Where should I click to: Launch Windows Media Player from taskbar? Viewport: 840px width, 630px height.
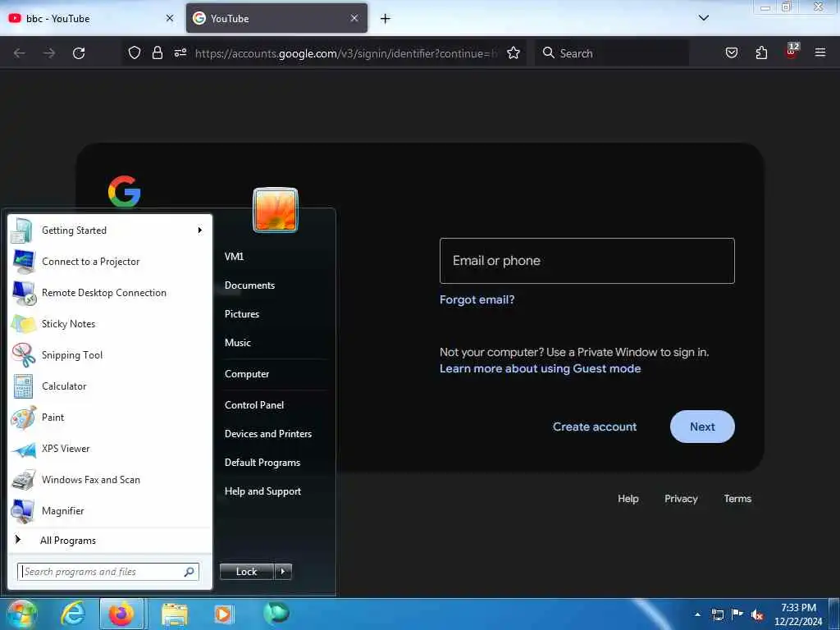point(223,614)
